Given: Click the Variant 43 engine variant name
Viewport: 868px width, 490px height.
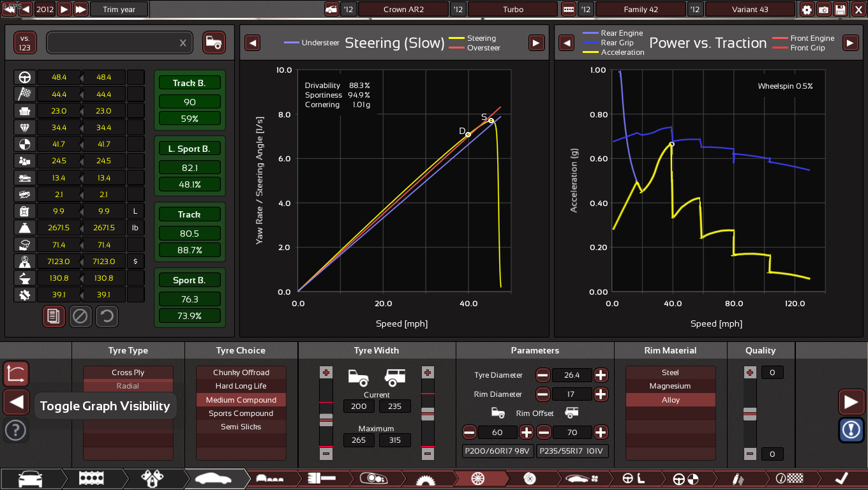Looking at the screenshot, I should point(751,10).
